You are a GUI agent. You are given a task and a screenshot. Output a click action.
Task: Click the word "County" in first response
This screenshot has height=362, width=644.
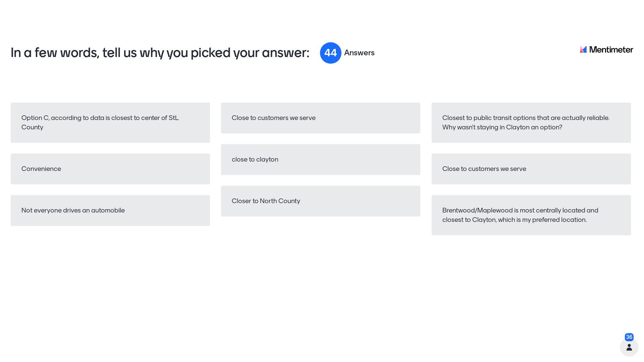pos(32,127)
